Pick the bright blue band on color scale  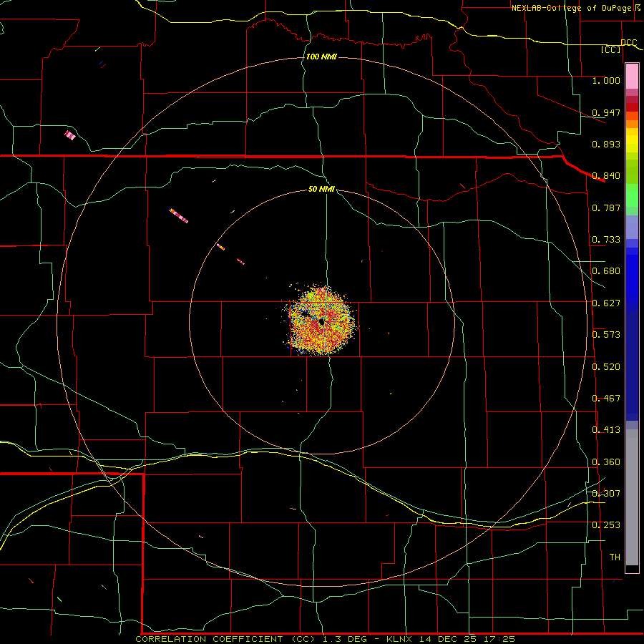pos(632,279)
